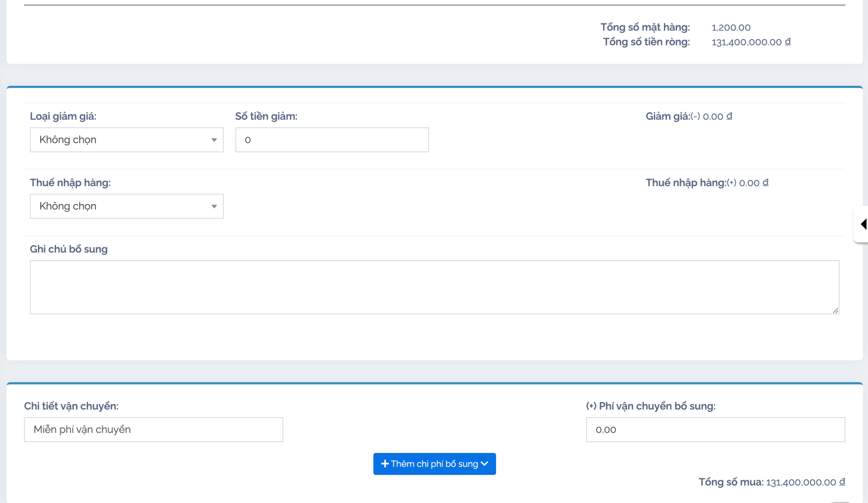Image resolution: width=868 pixels, height=503 pixels.
Task: Click the plus icon in the blue button
Action: 385,464
